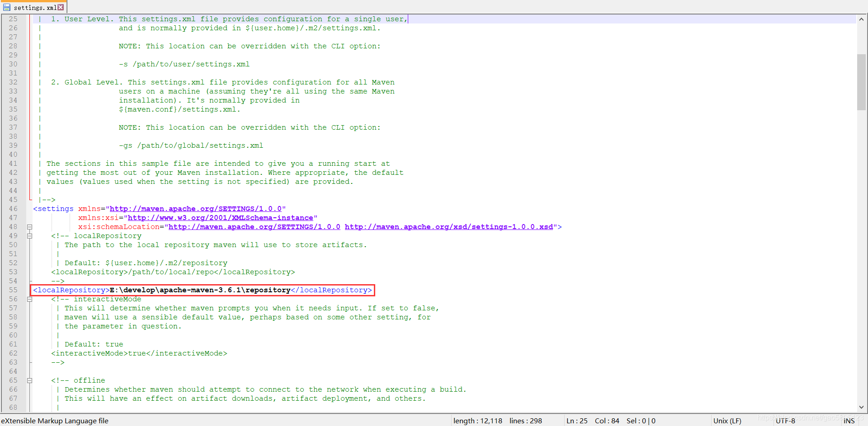Viewport: 868px width, 426px height.
Task: Click the '<settings' tag name on line 46
Action: [53, 209]
